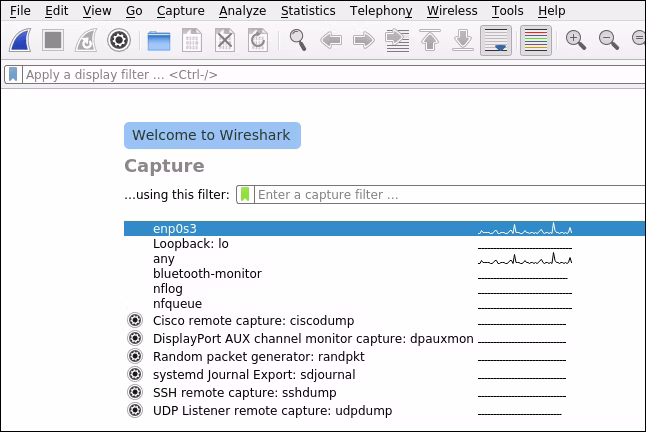Reload the capture file icon
646x432 pixels.
[x=258, y=40]
